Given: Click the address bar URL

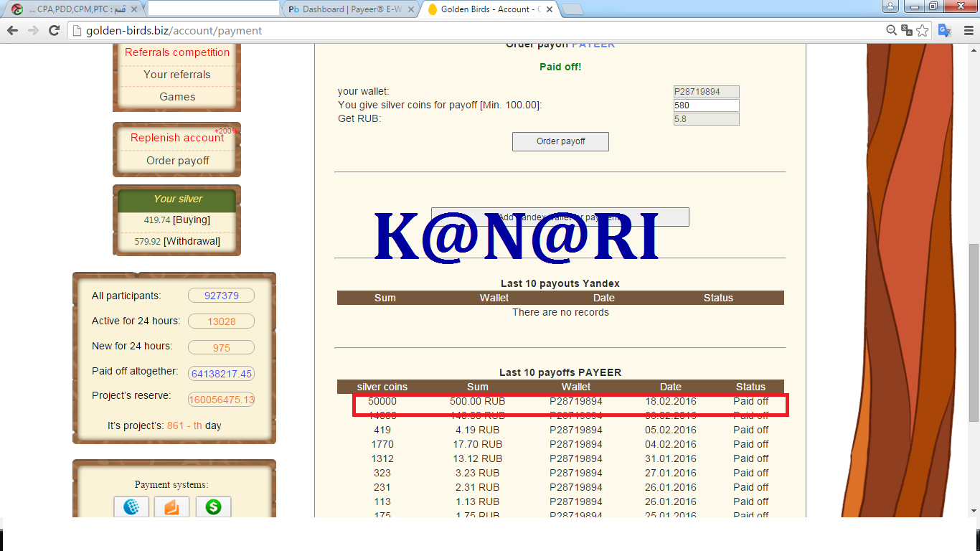Looking at the screenshot, I should tap(174, 31).
